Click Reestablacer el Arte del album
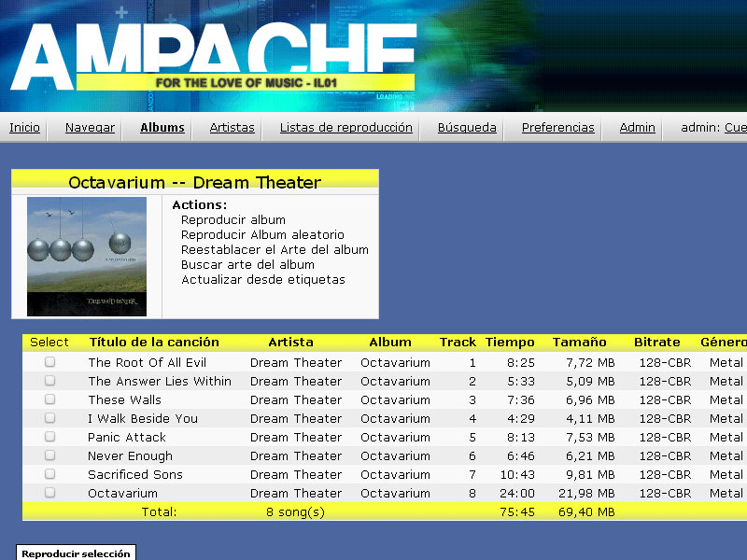Screen dimensions: 747x560 [275, 249]
